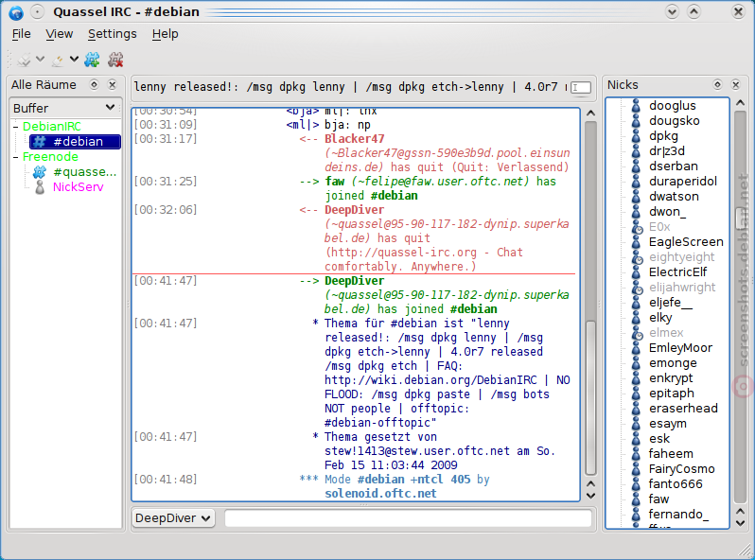Click the chat scrollbar thumb

tap(590, 397)
